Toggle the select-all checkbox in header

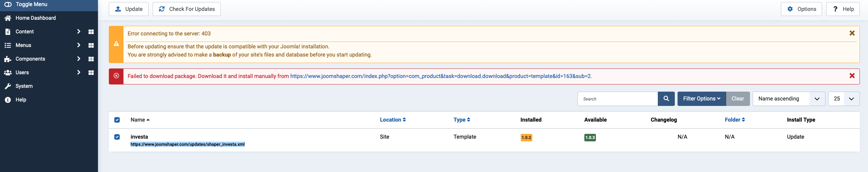pos(117,120)
